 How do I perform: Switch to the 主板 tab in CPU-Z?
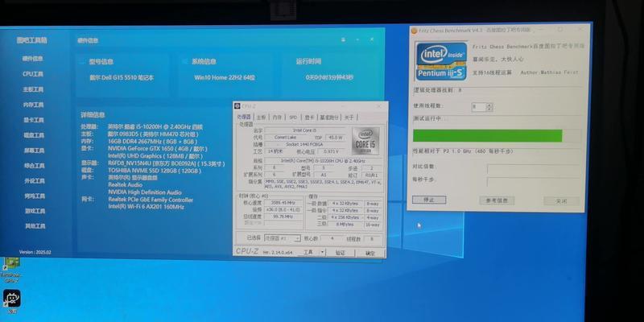click(x=261, y=117)
